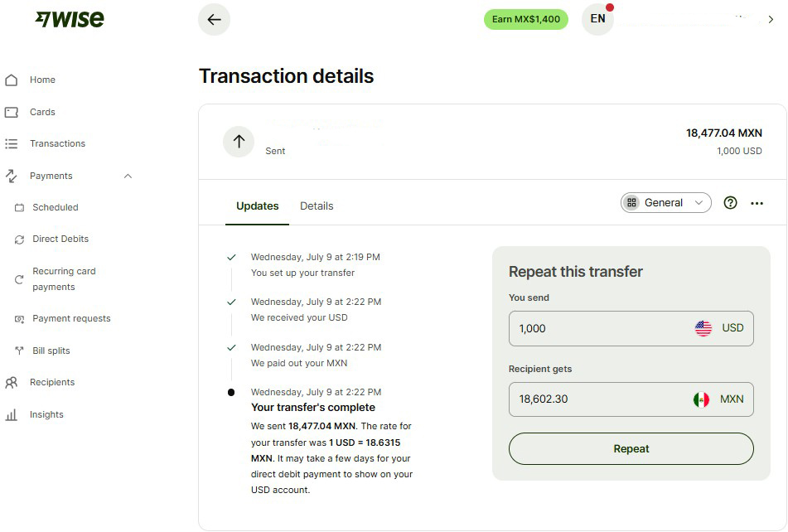788x532 pixels.
Task: Open Transactions list in sidebar
Action: pyautogui.click(x=57, y=143)
